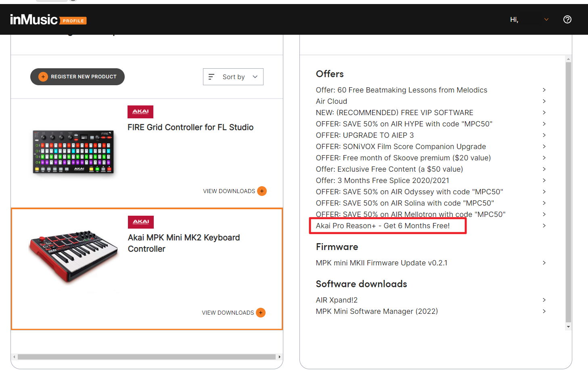The height and width of the screenshot is (370, 588).
Task: Click the Firmware section heading
Action: click(x=337, y=247)
